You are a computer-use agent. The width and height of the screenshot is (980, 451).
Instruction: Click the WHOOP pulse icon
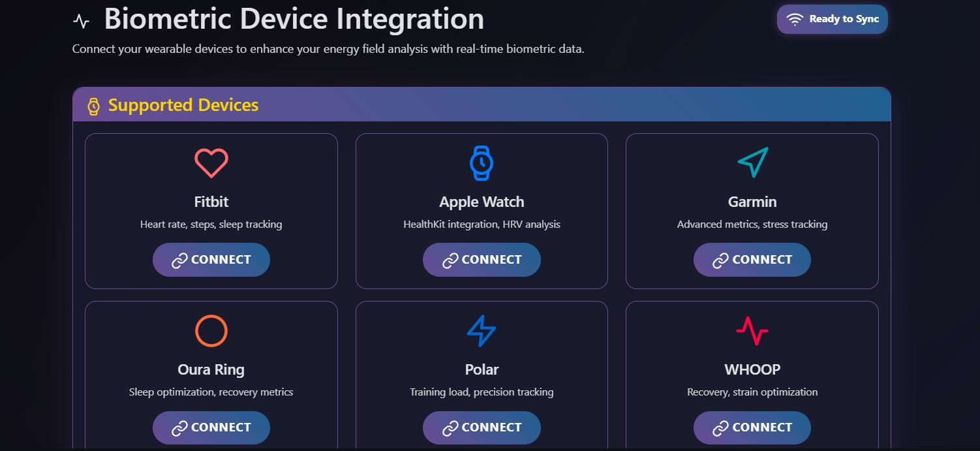click(x=752, y=331)
